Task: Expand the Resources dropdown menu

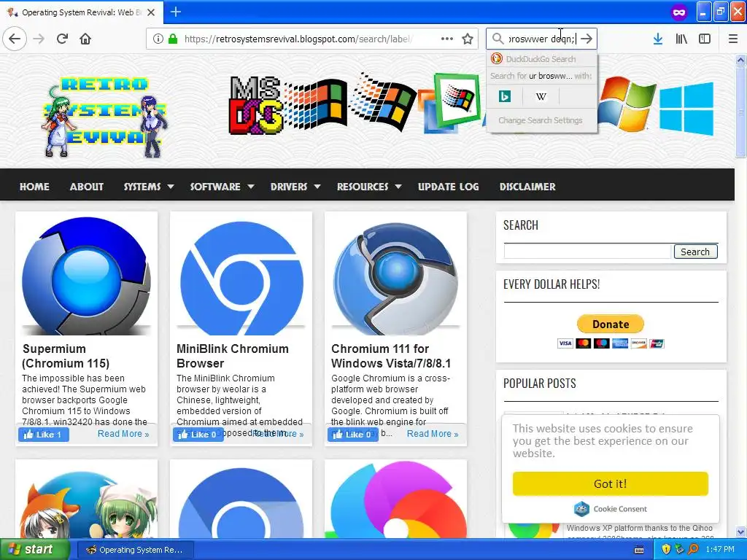Action: click(368, 187)
